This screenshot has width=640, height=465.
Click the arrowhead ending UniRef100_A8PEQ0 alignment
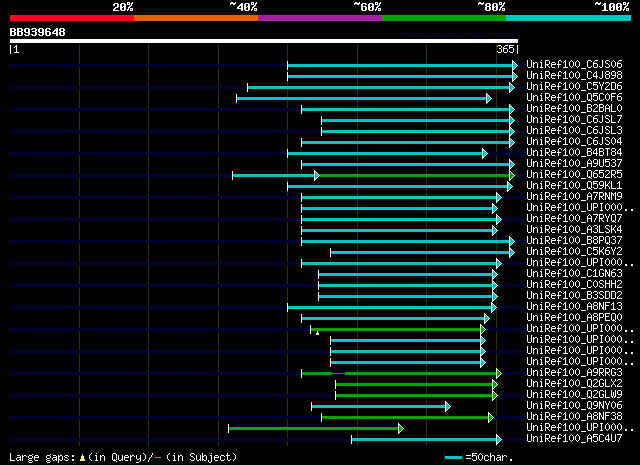(x=487, y=318)
